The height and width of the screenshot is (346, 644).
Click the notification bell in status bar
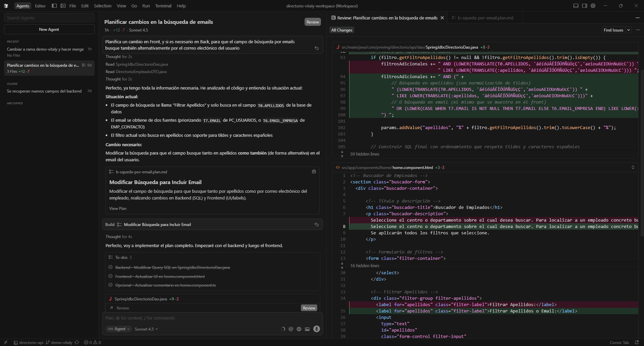[636, 342]
